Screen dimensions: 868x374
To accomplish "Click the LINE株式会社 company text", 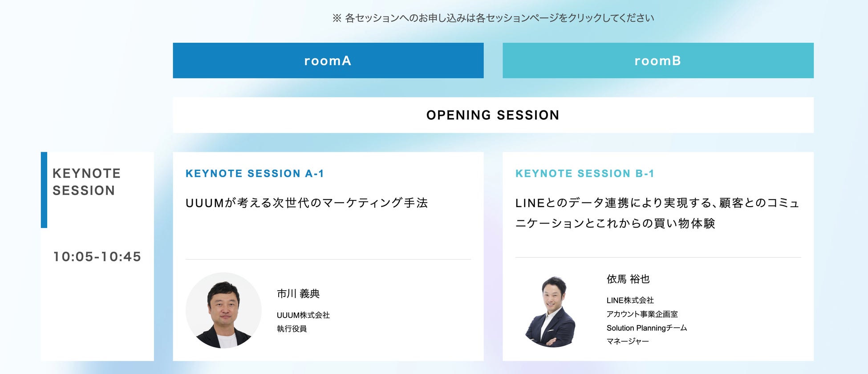I will click(630, 301).
